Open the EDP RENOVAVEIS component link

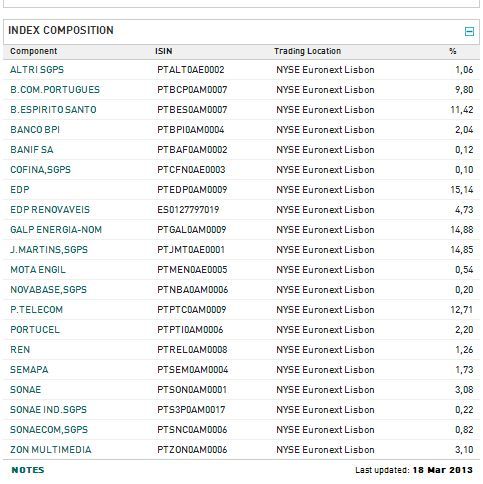point(50,210)
